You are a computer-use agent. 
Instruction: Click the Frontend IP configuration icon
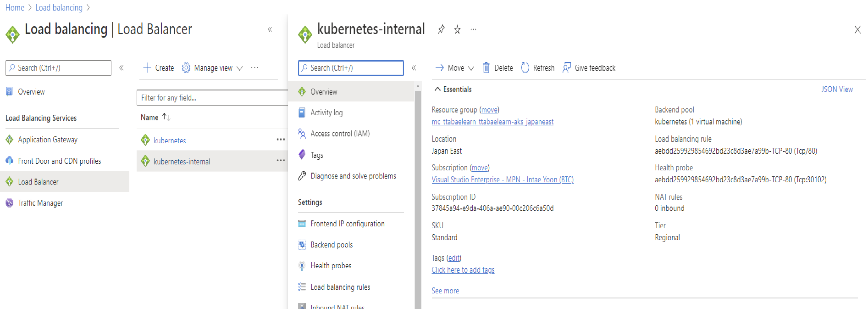(x=302, y=224)
